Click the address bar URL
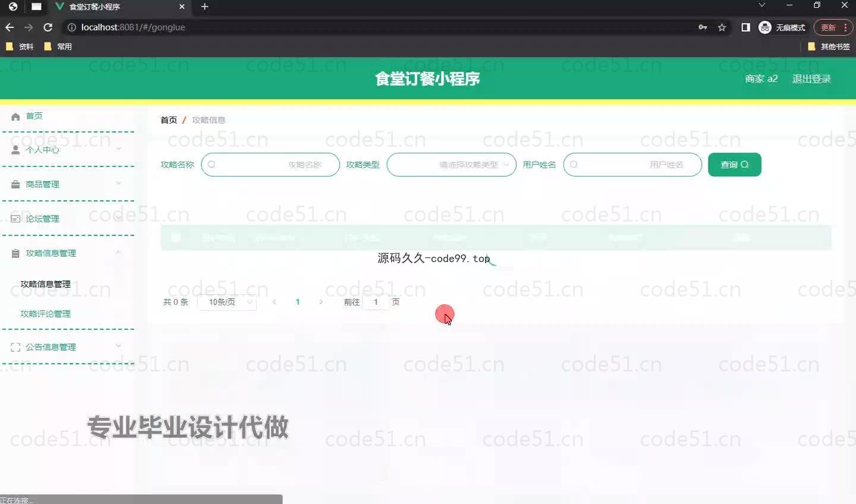 pyautogui.click(x=133, y=27)
